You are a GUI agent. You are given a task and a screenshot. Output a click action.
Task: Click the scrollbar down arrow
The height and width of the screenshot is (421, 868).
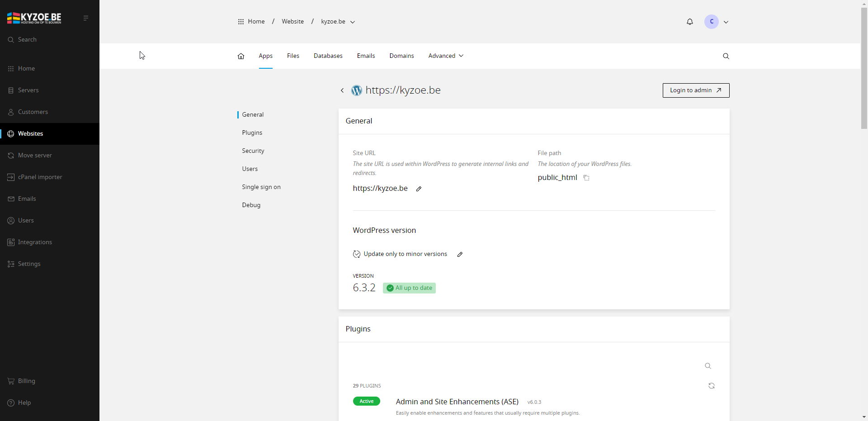pos(864,417)
